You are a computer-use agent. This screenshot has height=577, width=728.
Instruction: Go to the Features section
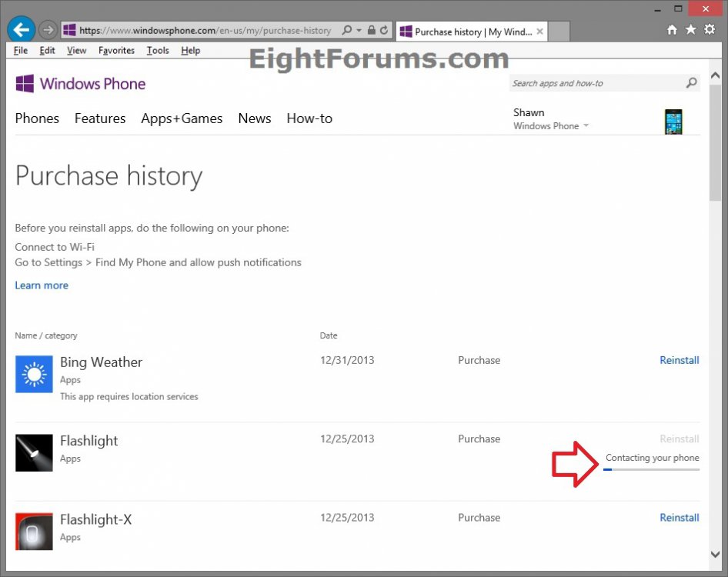[x=100, y=118]
